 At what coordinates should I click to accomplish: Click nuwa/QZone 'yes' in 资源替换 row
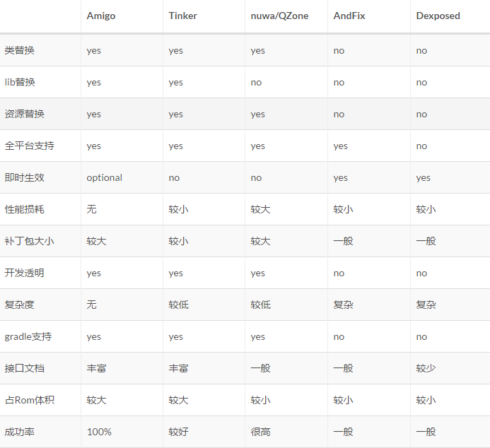(x=258, y=114)
